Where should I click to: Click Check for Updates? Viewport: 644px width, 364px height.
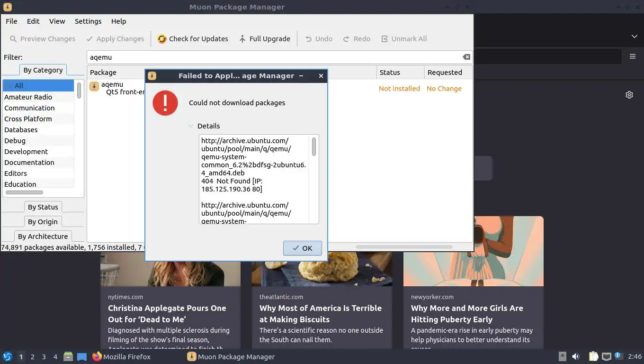(193, 39)
